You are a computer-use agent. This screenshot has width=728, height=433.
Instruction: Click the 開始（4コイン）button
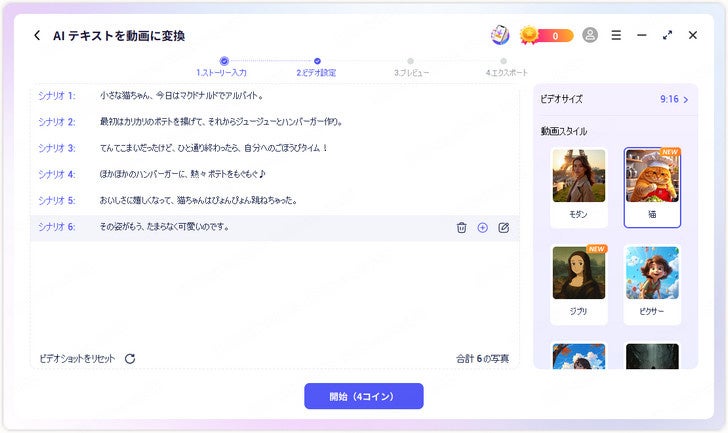[x=364, y=396]
